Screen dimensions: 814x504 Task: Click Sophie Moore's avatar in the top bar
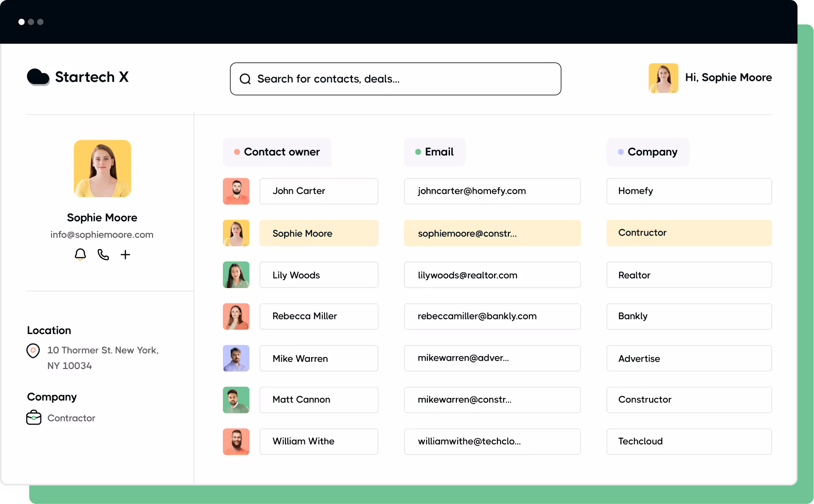[663, 78]
